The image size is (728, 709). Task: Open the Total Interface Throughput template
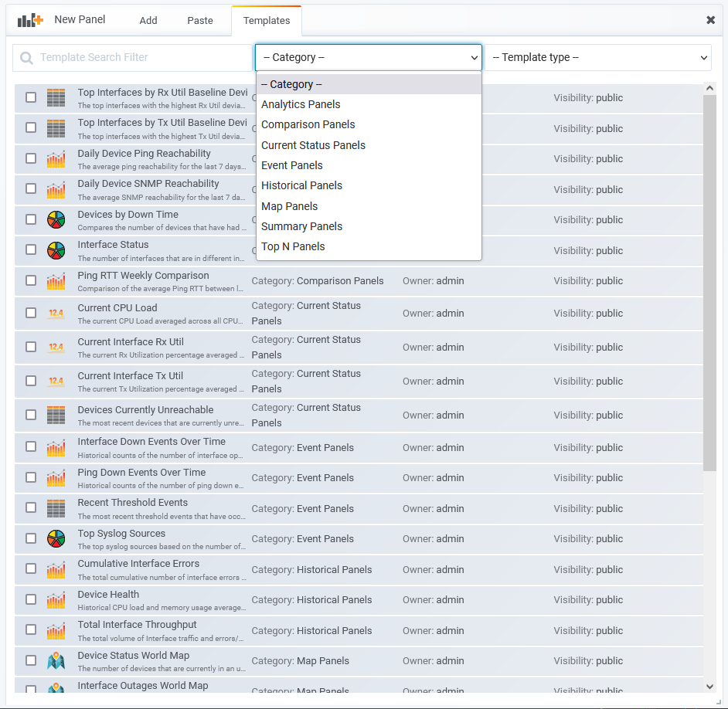[138, 625]
